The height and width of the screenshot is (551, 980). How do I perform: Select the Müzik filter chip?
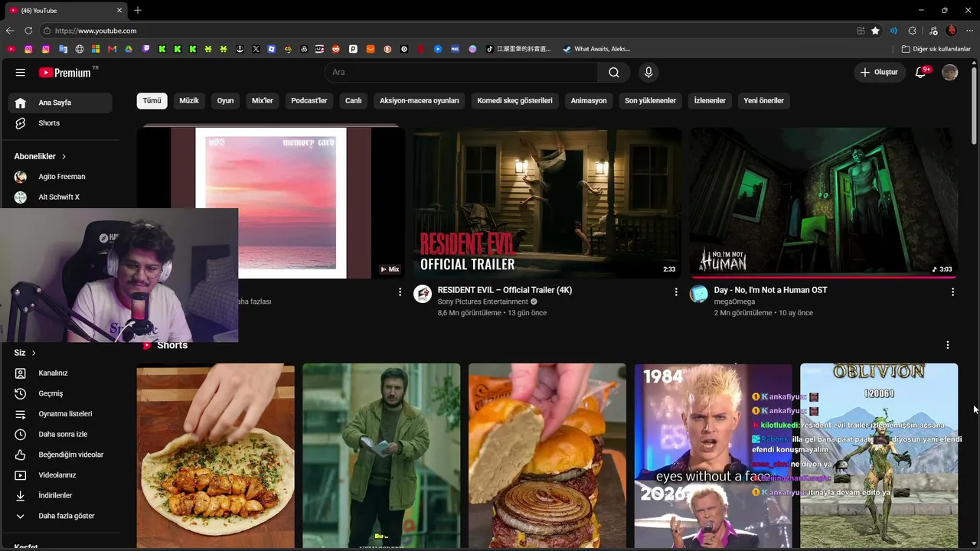[x=189, y=100]
